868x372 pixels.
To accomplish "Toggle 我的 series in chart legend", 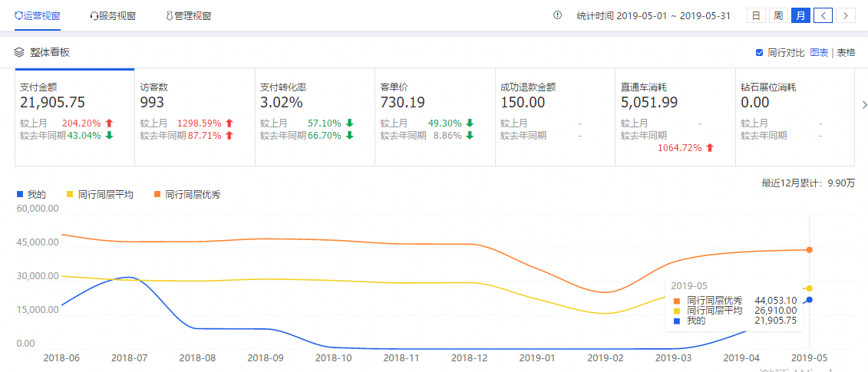I will [31, 195].
